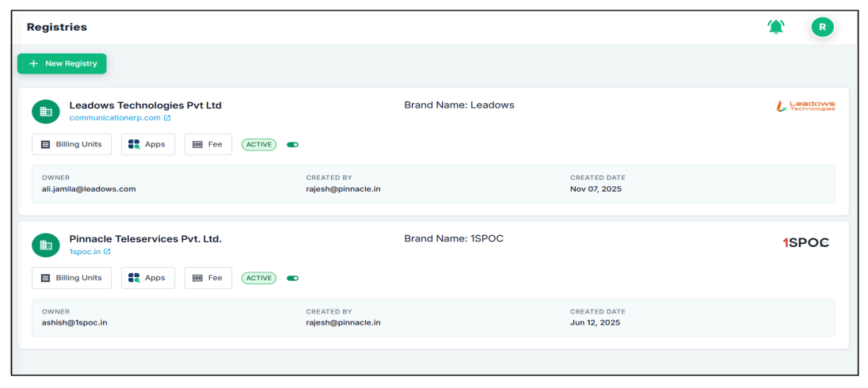Click the Leadows Technologies brand logo

[x=805, y=105]
